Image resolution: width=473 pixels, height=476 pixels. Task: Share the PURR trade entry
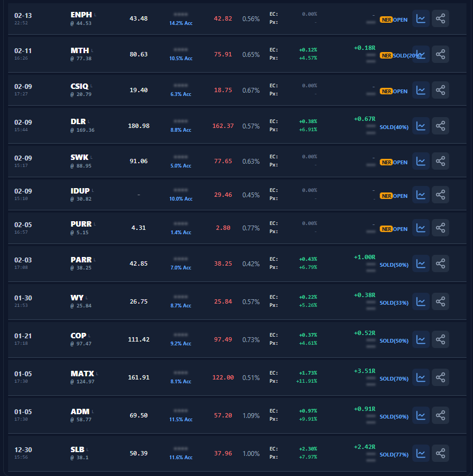tap(440, 228)
